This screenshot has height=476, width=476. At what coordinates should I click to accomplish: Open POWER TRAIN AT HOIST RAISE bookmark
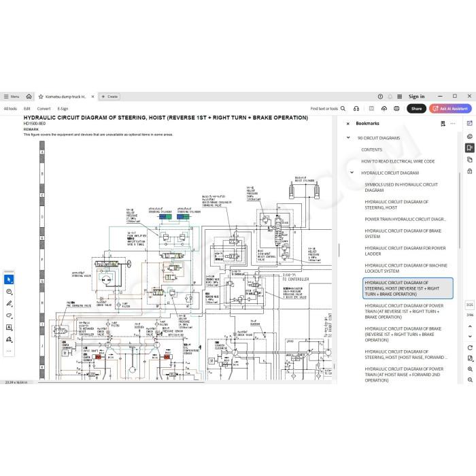(x=404, y=374)
